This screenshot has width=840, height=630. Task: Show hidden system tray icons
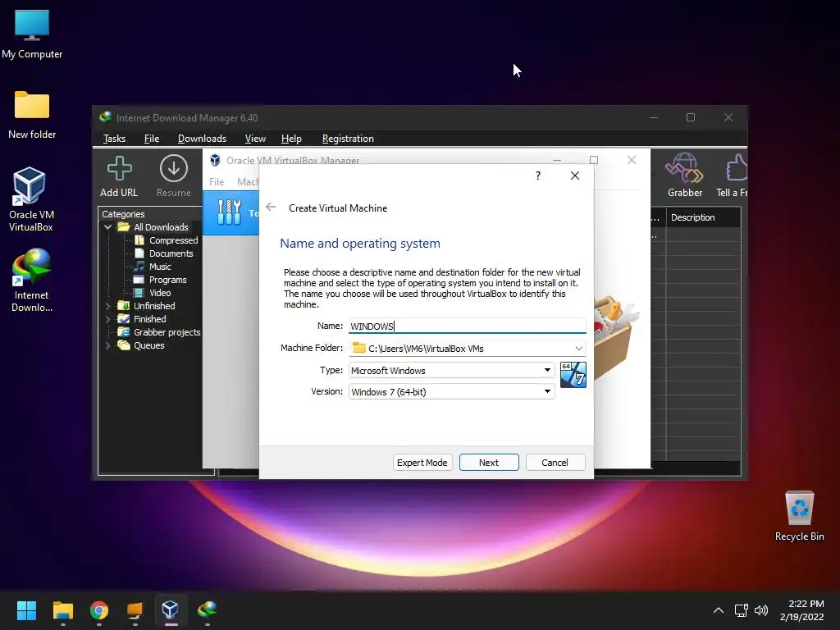coord(719,610)
